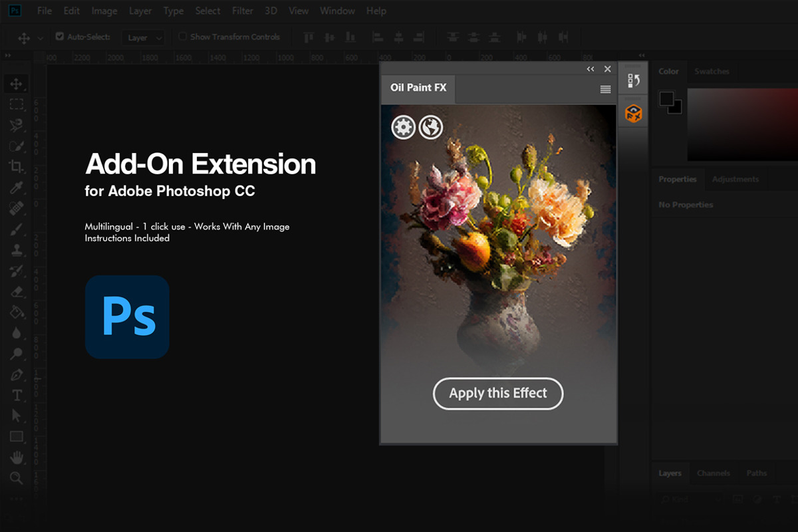Open the Window menu
Viewport: 798px width, 532px height.
(x=337, y=11)
